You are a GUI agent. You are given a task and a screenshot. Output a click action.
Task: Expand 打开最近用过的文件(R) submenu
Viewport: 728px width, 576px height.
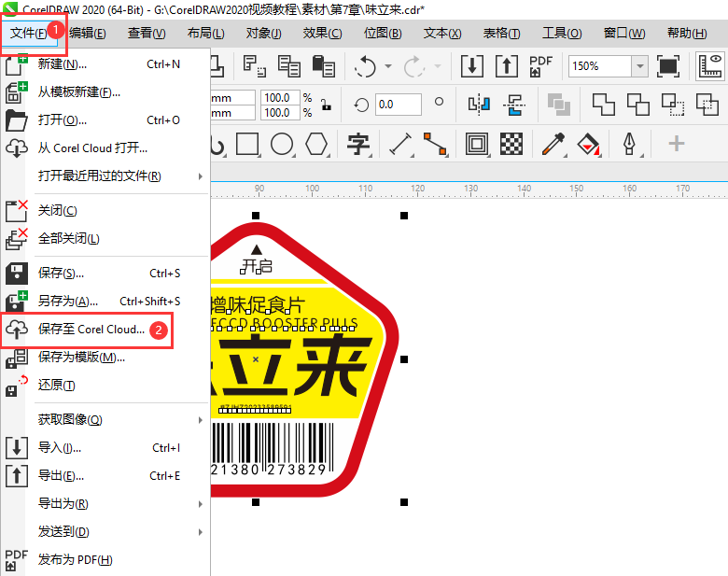coord(105,176)
